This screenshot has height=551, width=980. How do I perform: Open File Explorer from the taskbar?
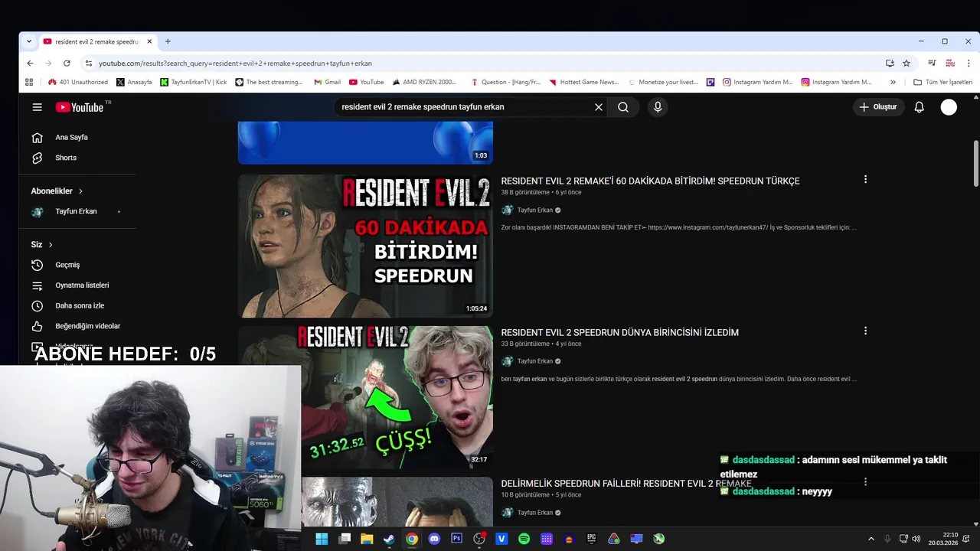pos(367,539)
